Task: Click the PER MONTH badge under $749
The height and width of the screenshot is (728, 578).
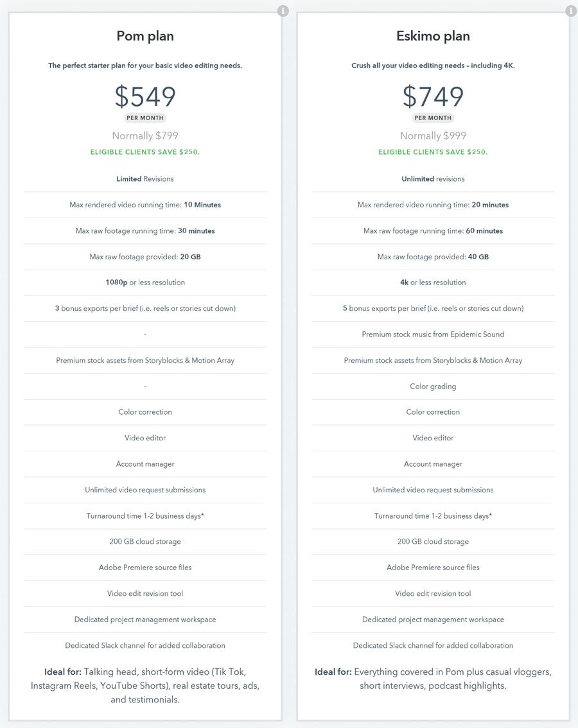Action: (433, 118)
